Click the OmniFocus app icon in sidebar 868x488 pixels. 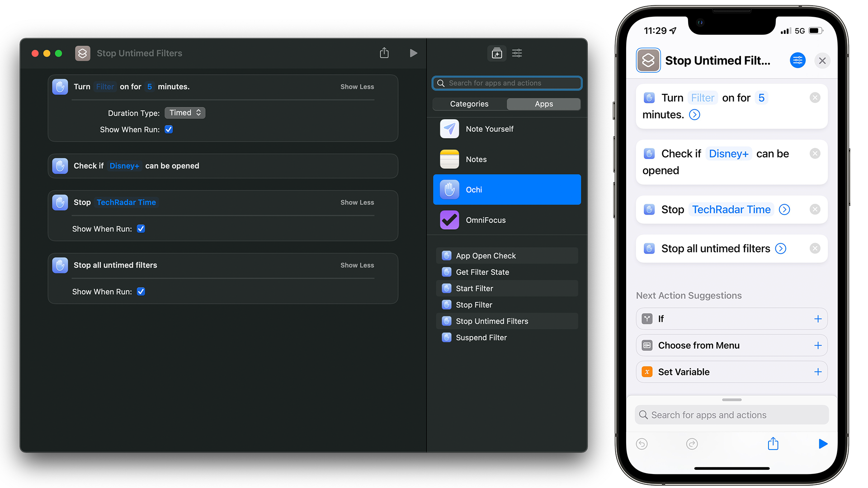click(450, 220)
